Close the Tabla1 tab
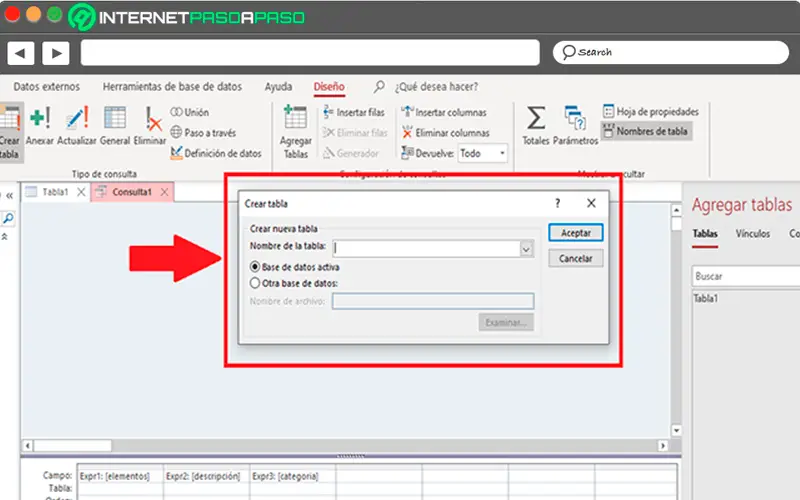 [x=81, y=192]
